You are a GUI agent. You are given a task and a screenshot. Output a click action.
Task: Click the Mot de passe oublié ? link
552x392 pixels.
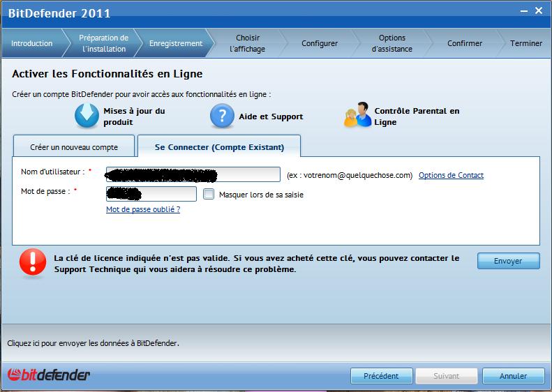click(143, 209)
